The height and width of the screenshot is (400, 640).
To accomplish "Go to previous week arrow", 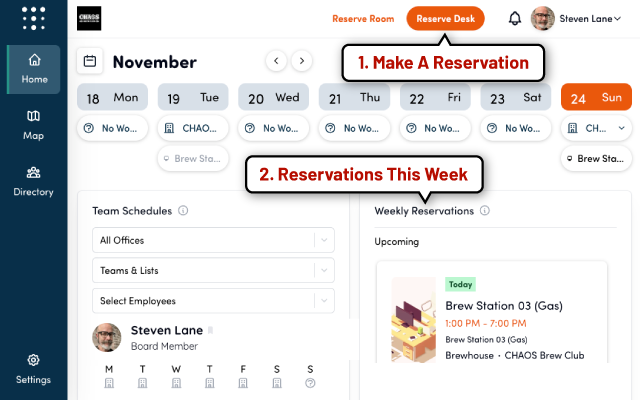I will click(x=276, y=61).
